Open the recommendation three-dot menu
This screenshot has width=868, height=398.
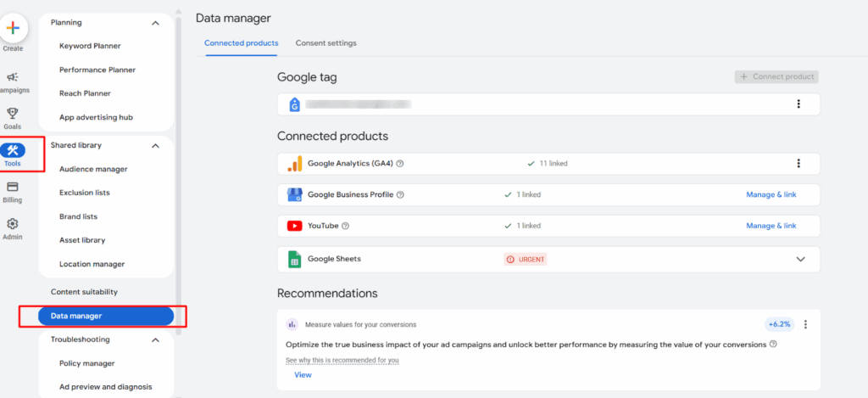click(805, 324)
